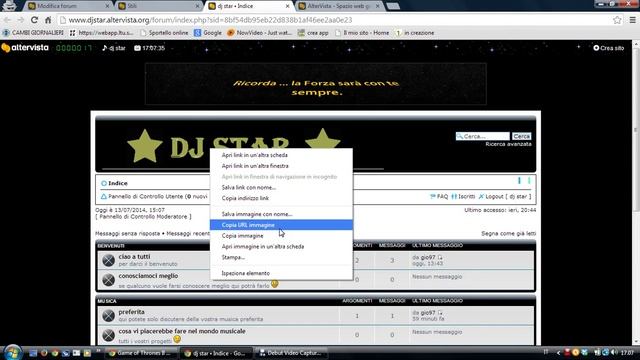Open the Sportello online bookmark
The image size is (640, 360).
[x=164, y=33]
